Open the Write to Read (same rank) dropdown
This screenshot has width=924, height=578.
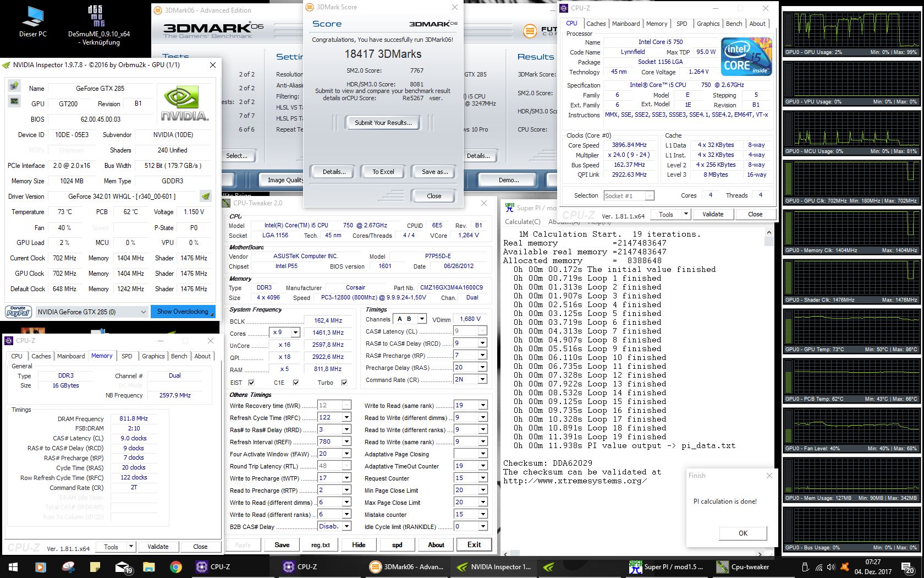pyautogui.click(x=482, y=405)
